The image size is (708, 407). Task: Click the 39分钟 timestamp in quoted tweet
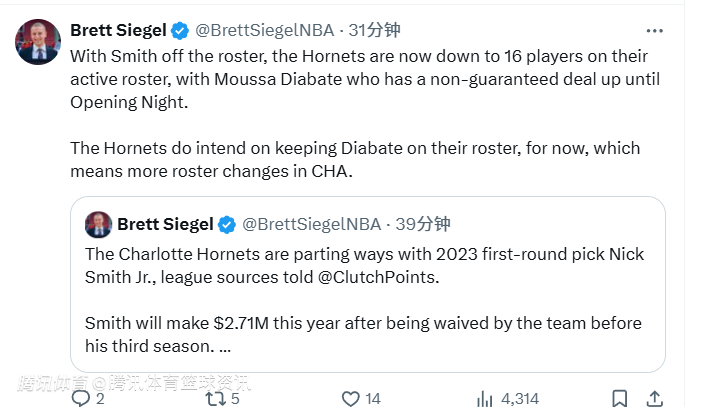click(423, 224)
